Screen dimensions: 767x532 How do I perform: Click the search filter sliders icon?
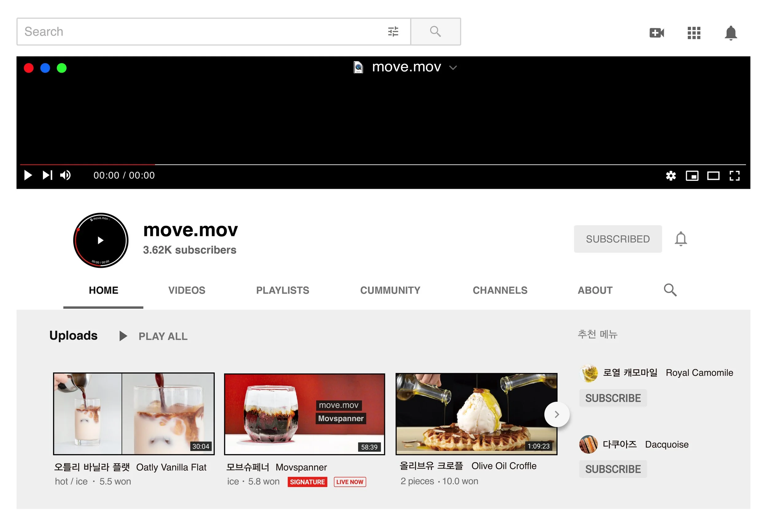click(393, 32)
